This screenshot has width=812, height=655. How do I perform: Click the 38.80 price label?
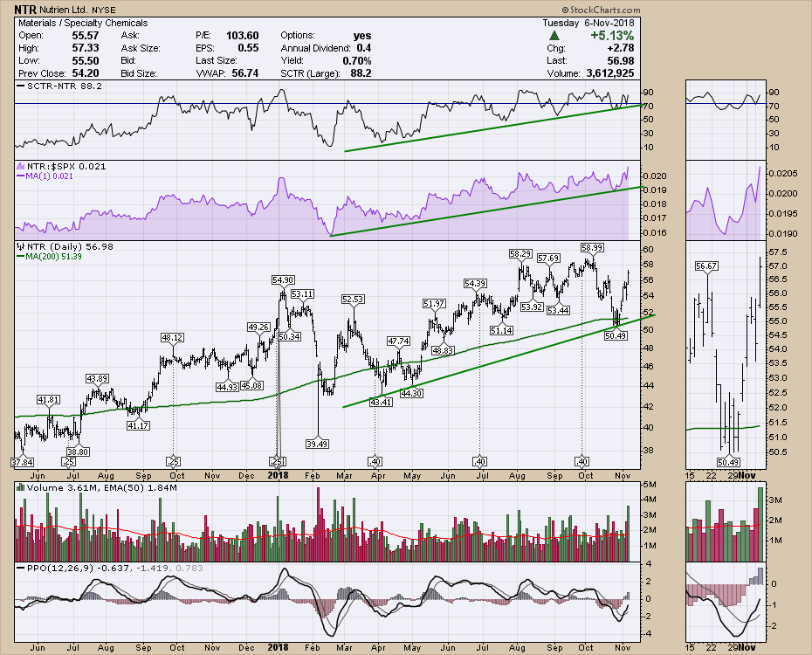[79, 452]
